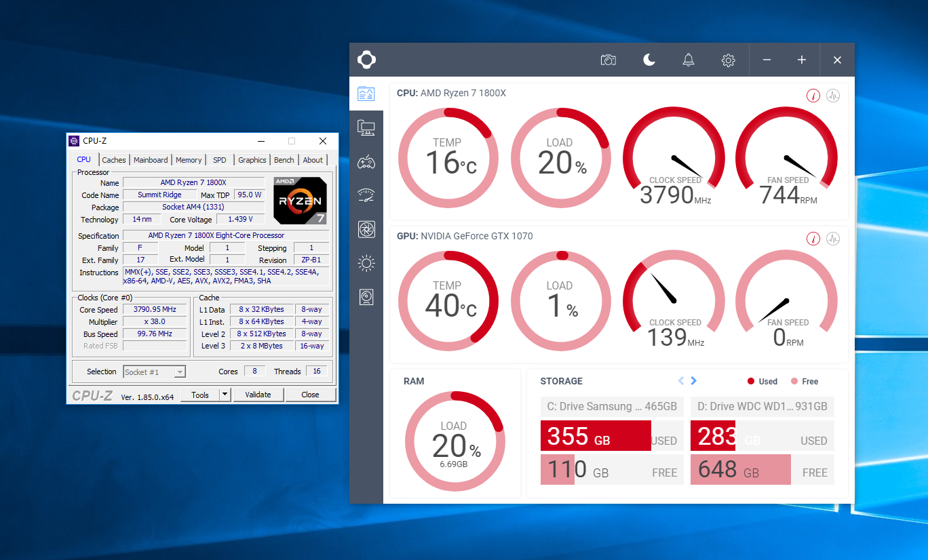Open the storage drive sidebar icon
The height and width of the screenshot is (560, 928).
tap(366, 297)
